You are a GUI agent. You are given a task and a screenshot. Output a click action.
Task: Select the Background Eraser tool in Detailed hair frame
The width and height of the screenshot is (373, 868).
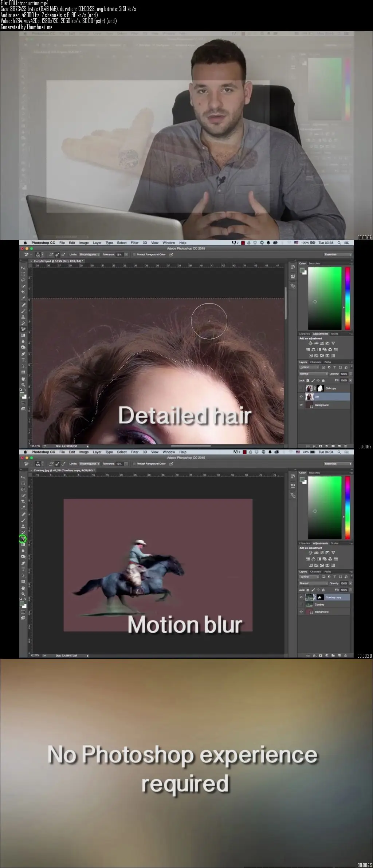(x=23, y=329)
